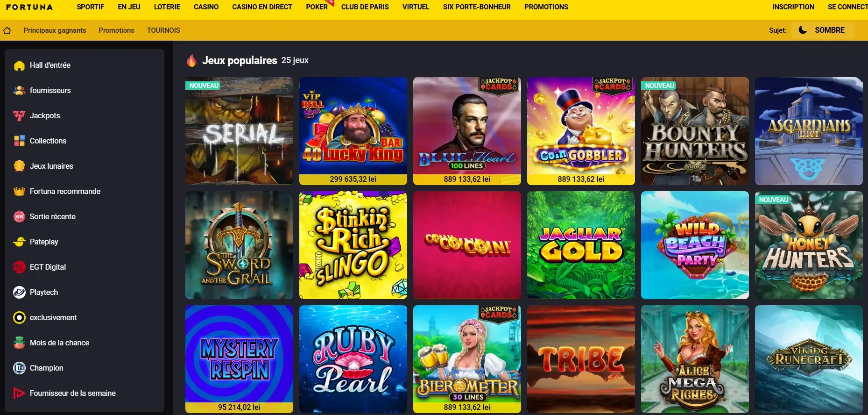
Task: Select the Jackpots 777 icon
Action: point(19,116)
